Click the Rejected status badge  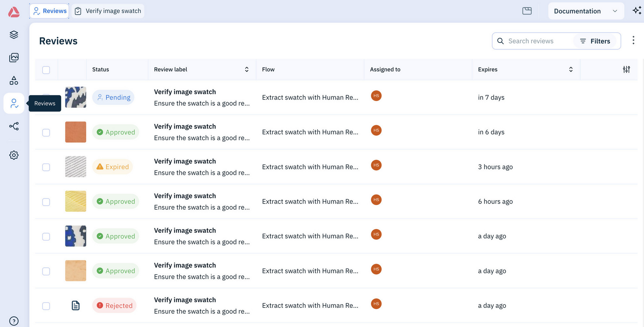(114, 305)
